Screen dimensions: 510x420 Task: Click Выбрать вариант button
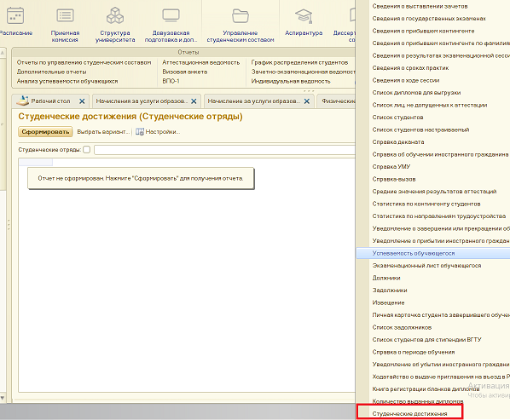click(103, 132)
